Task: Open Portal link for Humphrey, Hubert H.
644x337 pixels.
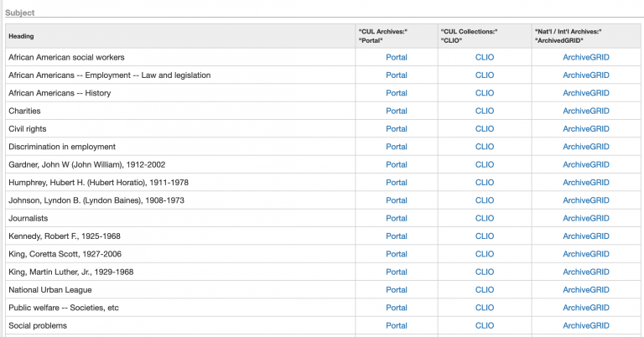Action: pyautogui.click(x=397, y=183)
